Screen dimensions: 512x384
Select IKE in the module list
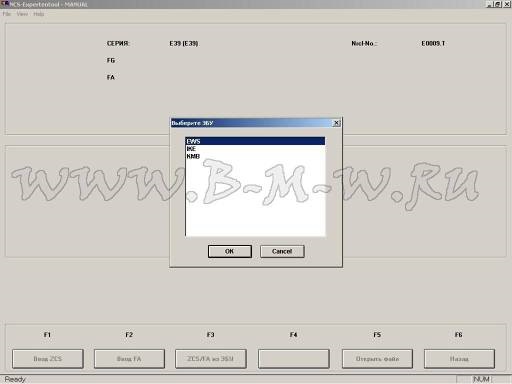pos(255,149)
